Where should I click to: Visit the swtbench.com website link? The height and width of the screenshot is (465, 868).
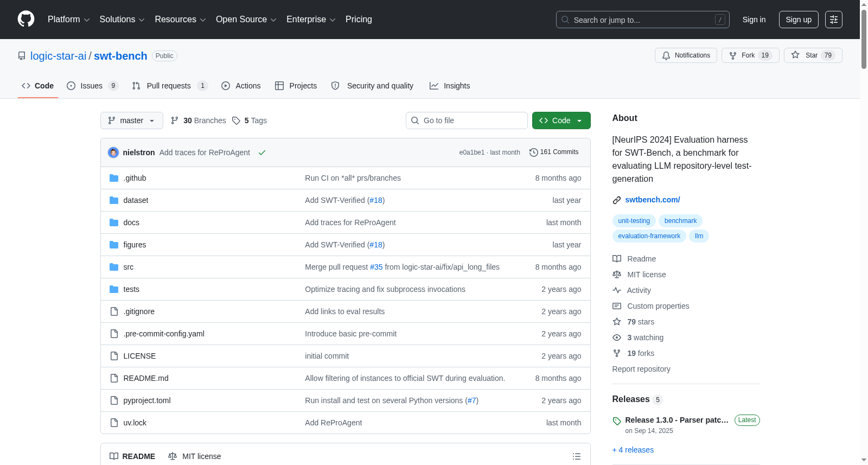(653, 200)
